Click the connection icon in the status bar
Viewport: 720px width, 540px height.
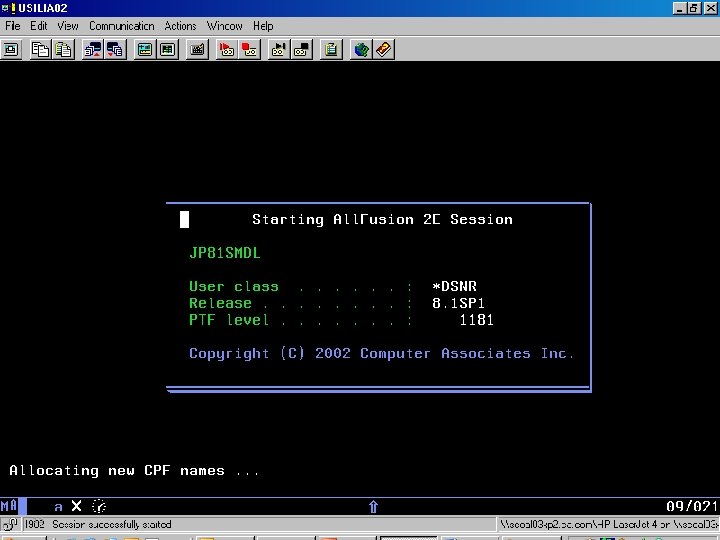10,524
